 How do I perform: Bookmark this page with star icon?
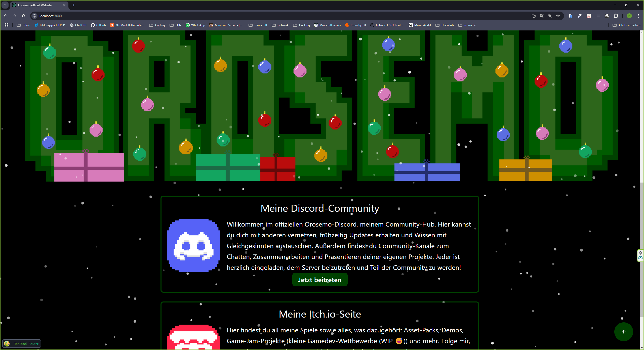point(558,16)
